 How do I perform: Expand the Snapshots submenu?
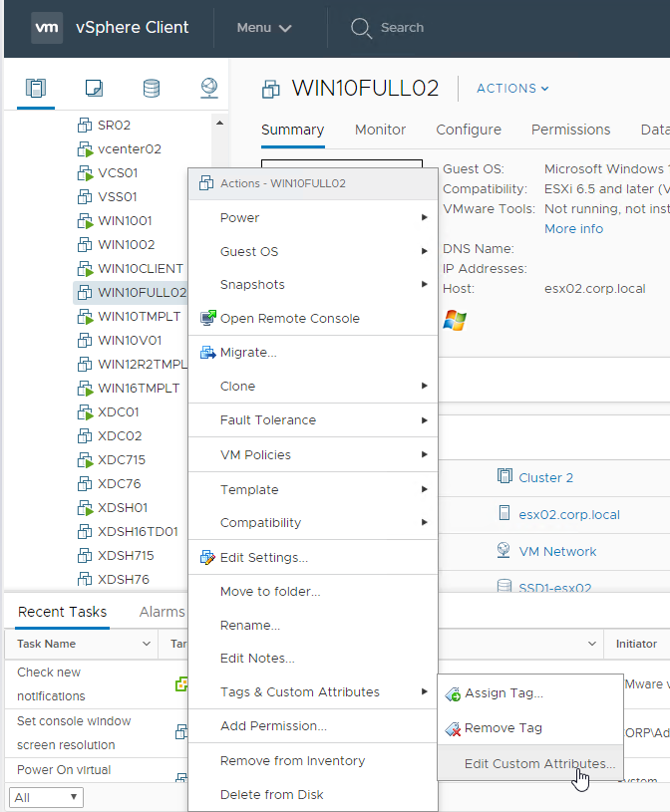(x=313, y=284)
